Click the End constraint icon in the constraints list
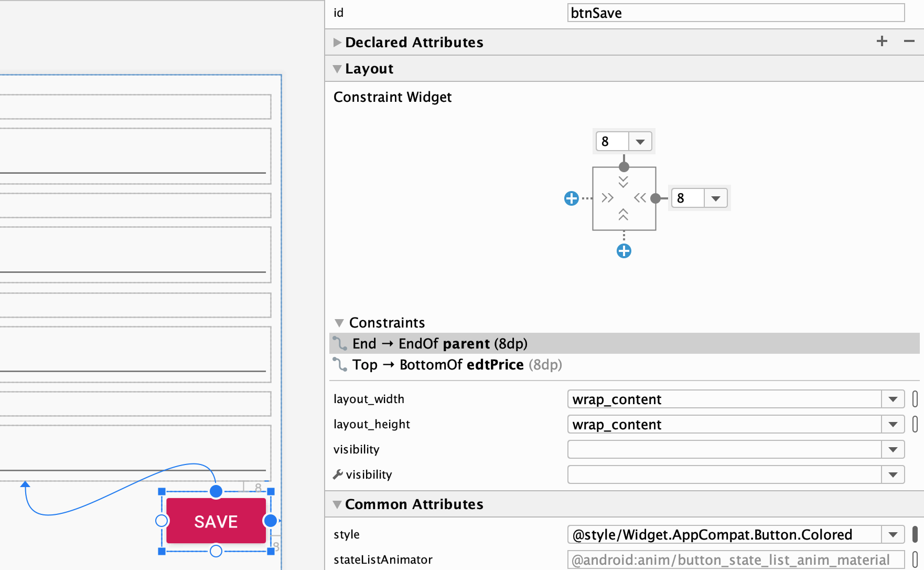Image resolution: width=924 pixels, height=570 pixels. coord(340,344)
